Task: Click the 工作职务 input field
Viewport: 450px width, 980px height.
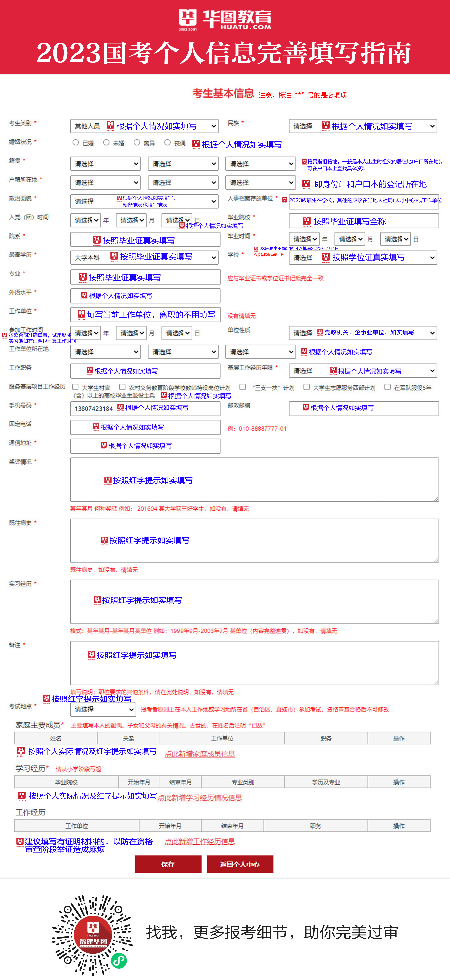Action: (x=145, y=371)
